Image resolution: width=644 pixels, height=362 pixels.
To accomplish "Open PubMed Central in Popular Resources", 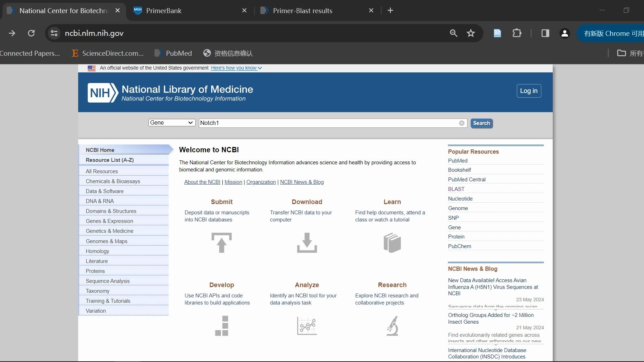I will [x=467, y=179].
